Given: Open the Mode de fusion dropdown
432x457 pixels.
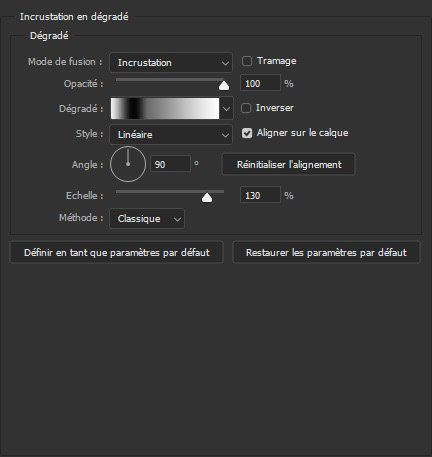Looking at the screenshot, I should coord(171,63).
